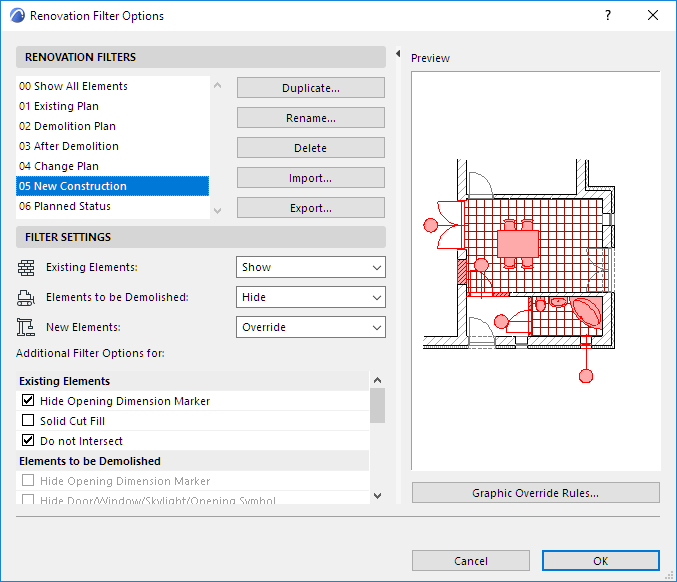The height and width of the screenshot is (582, 677).
Task: Click the additional options scroll down arrow
Action: point(377,496)
